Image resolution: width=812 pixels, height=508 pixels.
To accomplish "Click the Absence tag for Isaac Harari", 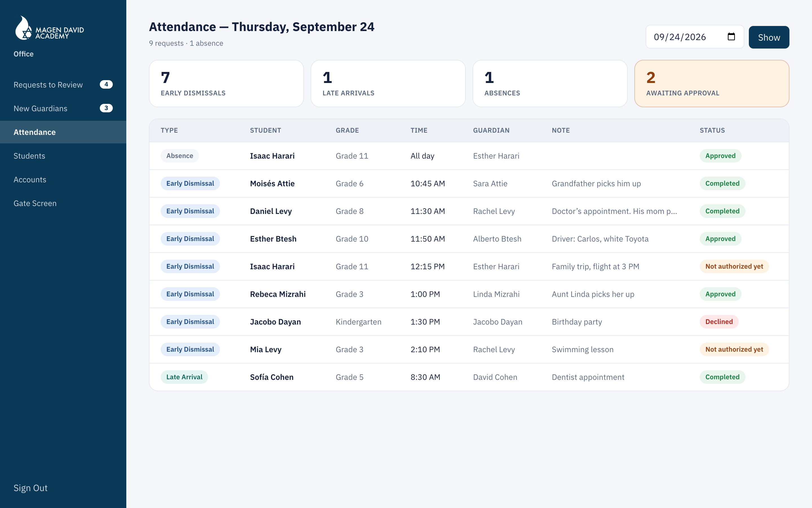I will coord(180,156).
